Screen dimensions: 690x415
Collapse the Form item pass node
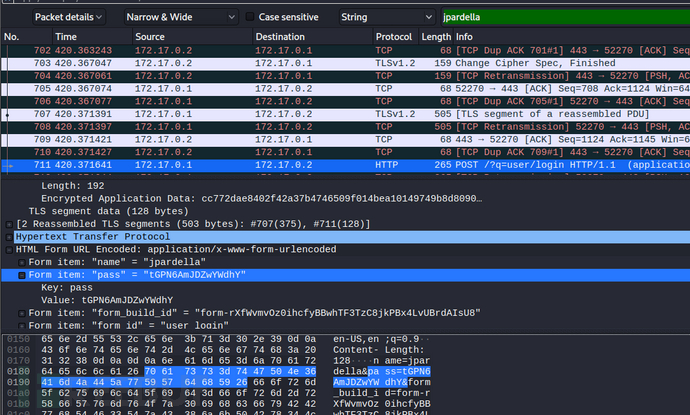pos(22,275)
